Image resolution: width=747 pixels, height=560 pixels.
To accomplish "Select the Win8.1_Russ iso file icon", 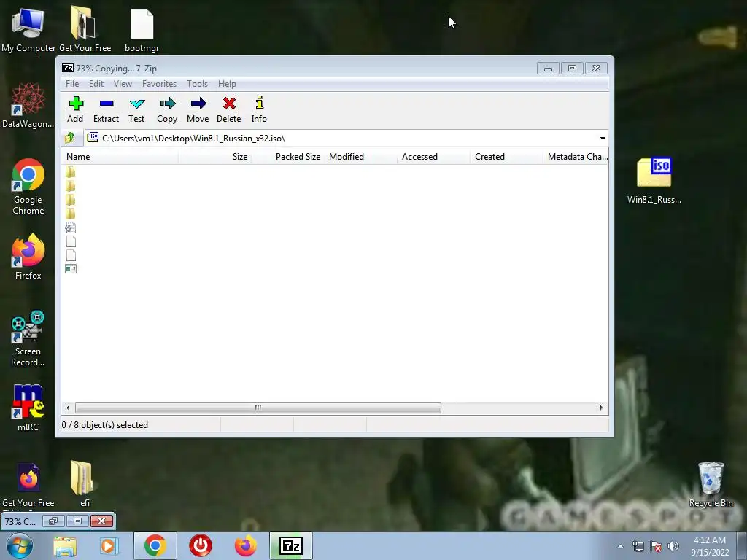I will pos(654,181).
